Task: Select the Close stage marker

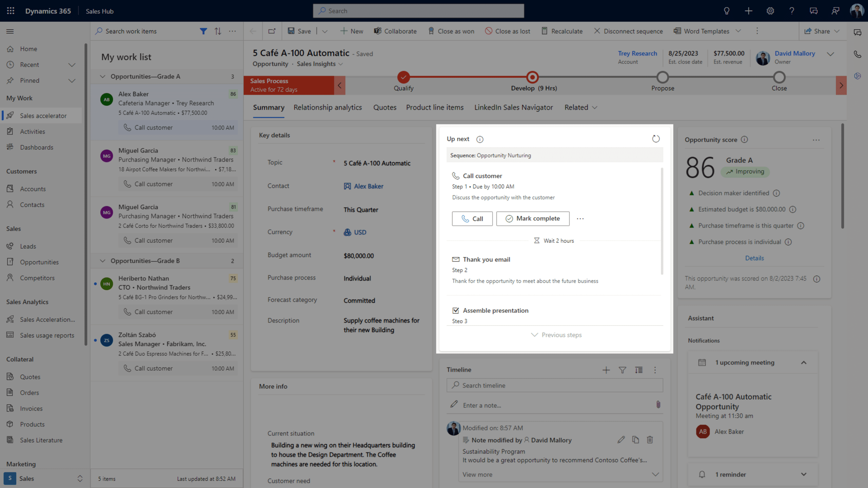Action: [779, 77]
